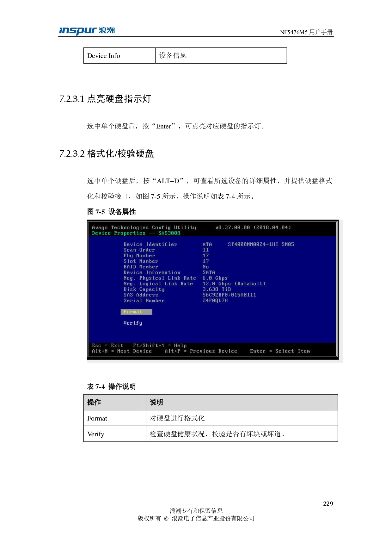Screen dimensions: 392x555
Task: Click Enter = Select Item text
Action: pyautogui.click(x=280, y=351)
